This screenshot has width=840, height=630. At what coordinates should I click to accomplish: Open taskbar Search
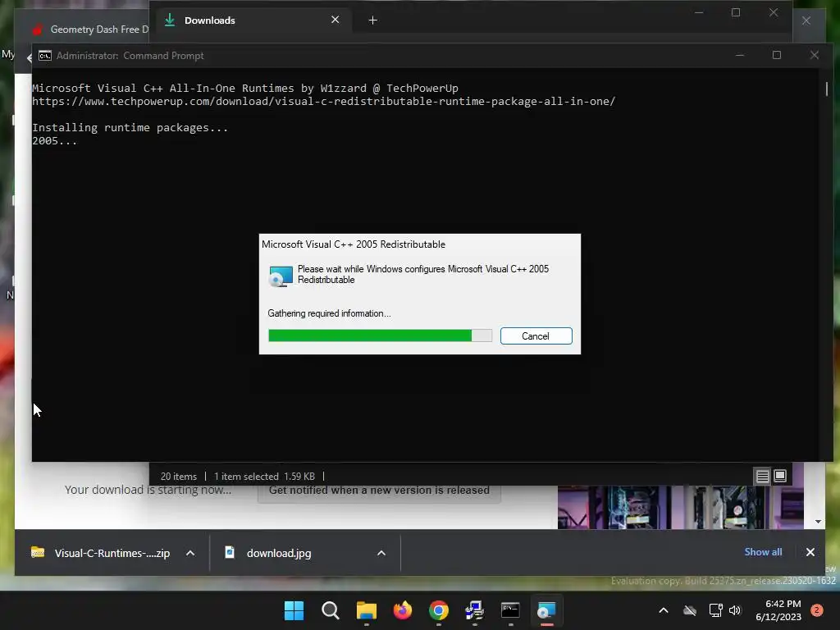point(330,610)
